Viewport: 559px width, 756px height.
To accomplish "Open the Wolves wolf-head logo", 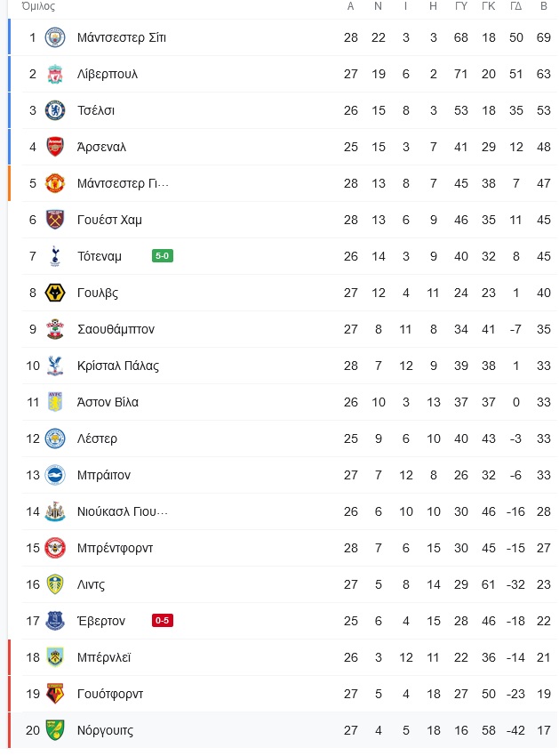I will coord(55,293).
